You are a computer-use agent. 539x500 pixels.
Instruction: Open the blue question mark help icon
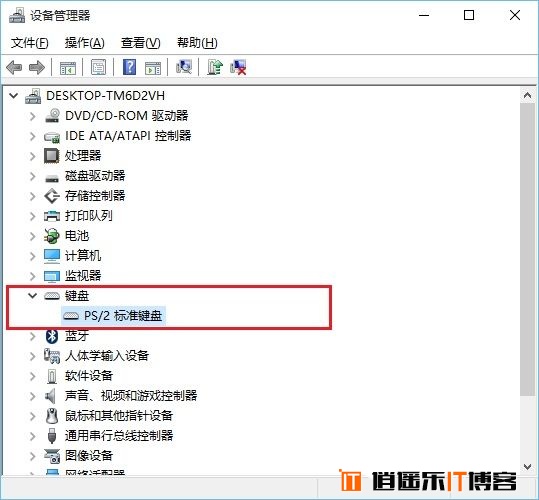tap(130, 67)
